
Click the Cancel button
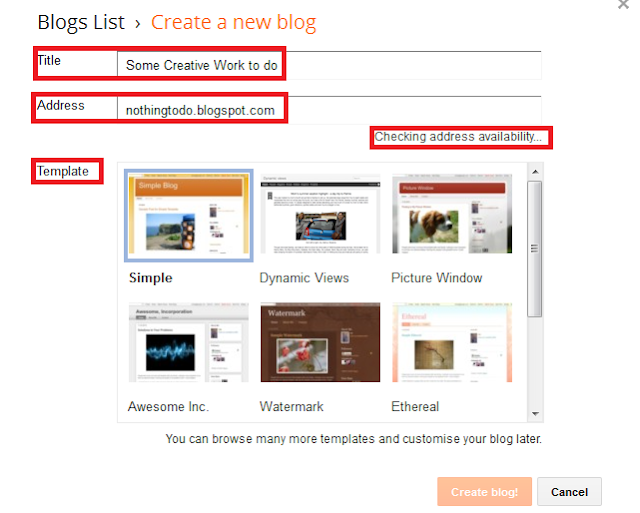(x=569, y=491)
